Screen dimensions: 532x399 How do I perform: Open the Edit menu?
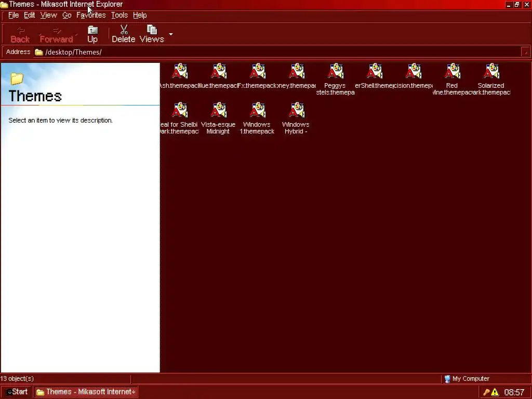pos(30,15)
